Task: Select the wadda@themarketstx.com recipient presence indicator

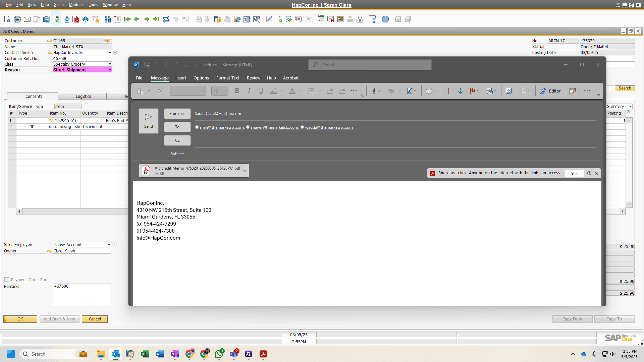Action: click(x=302, y=127)
